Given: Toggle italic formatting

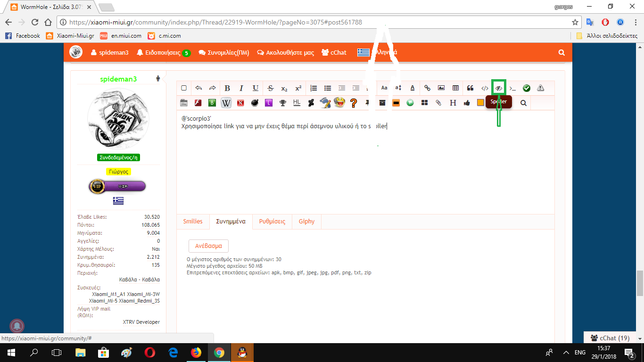Looking at the screenshot, I should [241, 88].
